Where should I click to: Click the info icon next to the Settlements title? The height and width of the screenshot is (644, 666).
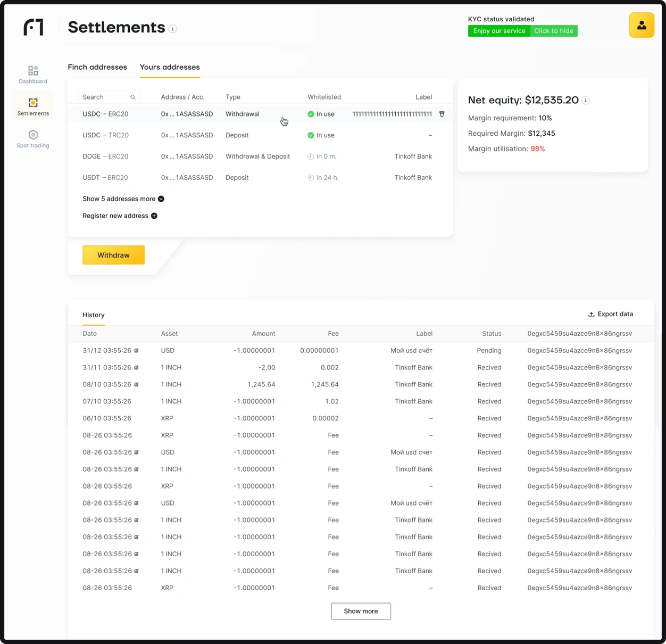[173, 29]
